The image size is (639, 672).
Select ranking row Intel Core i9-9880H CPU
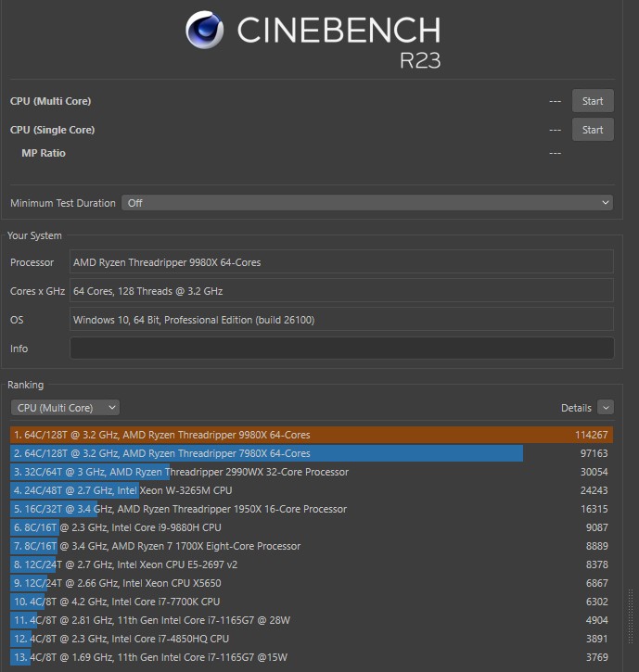(x=312, y=527)
